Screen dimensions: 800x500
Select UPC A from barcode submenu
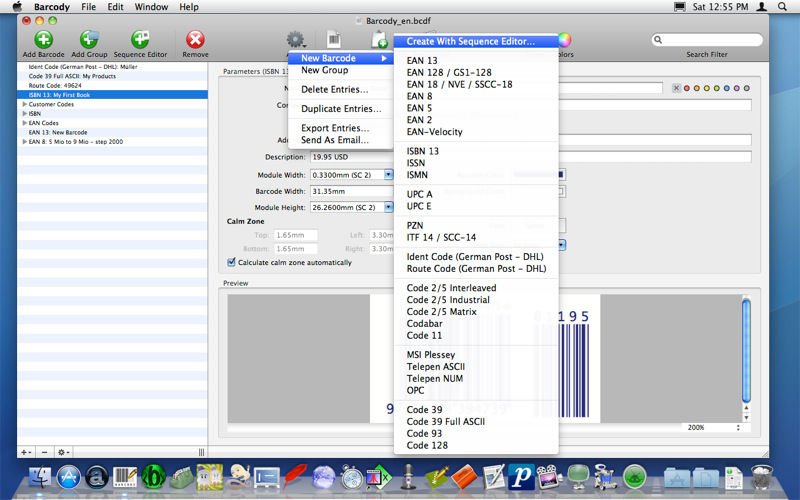[476, 194]
